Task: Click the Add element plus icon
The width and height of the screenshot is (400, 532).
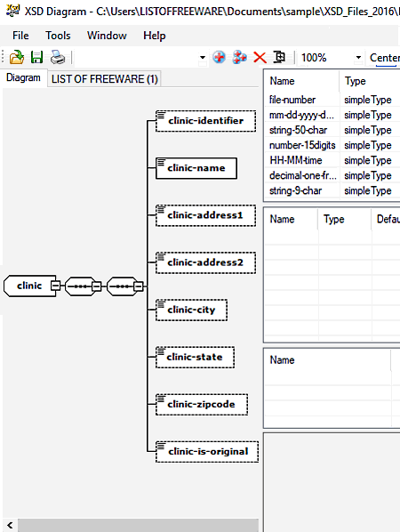Action: tap(219, 57)
